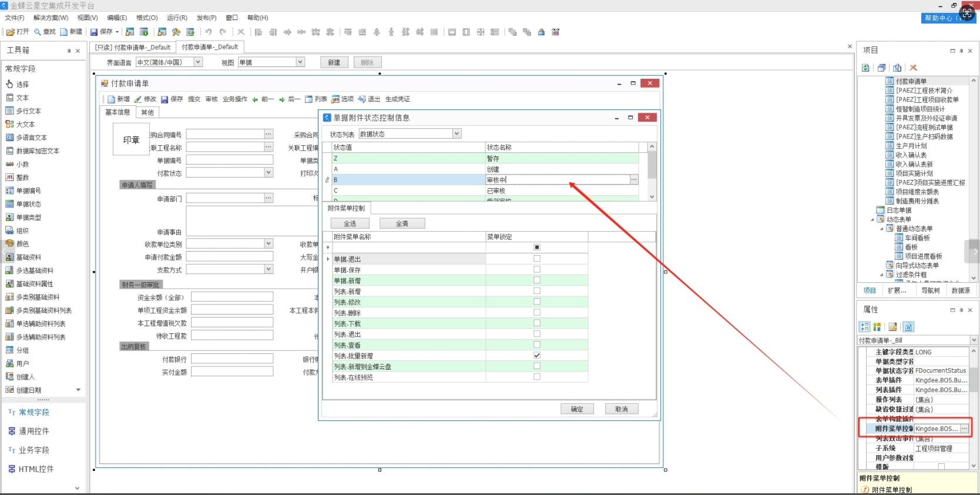Click the 新建 button beside the 视图 dropdown
This screenshot has height=495, width=980.
point(334,62)
